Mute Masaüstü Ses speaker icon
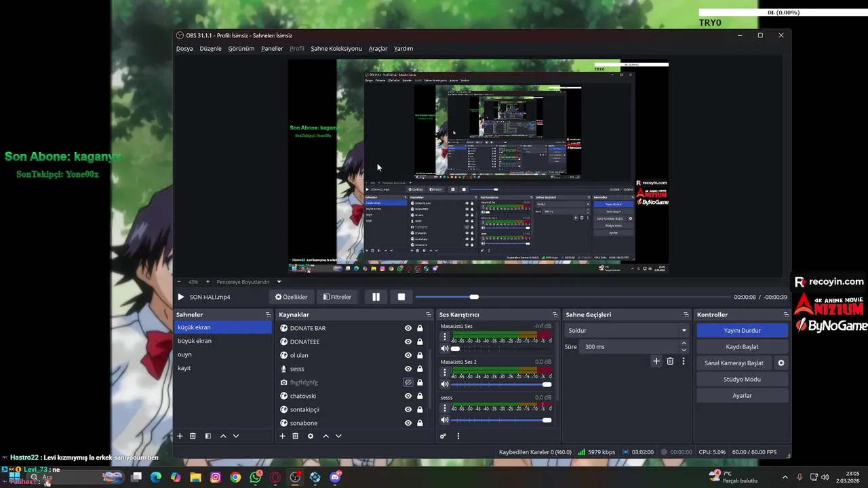 click(x=445, y=348)
